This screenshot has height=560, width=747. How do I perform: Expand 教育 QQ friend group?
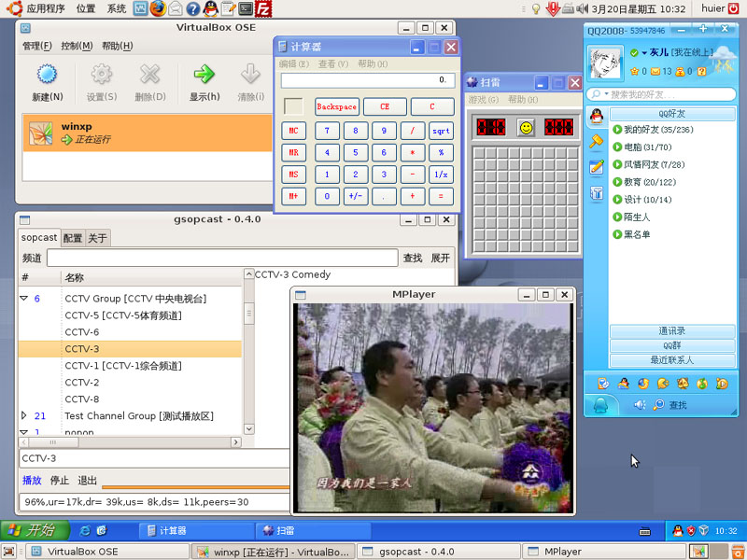point(617,182)
